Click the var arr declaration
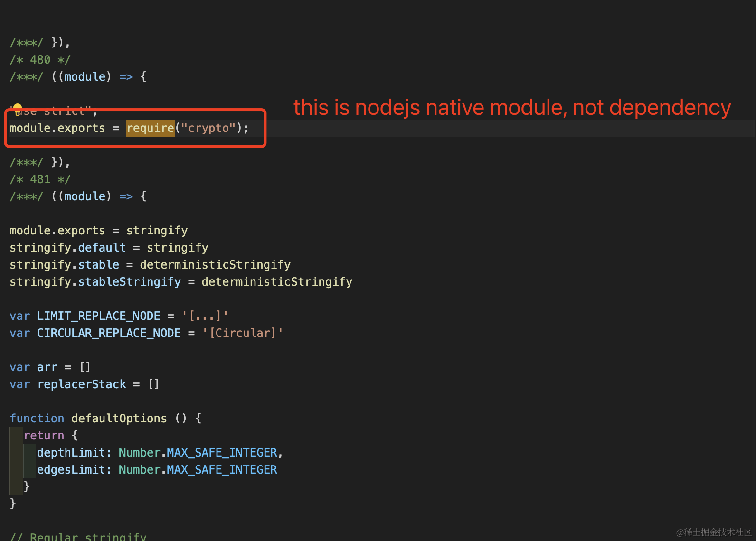The image size is (756, 541). tap(50, 367)
